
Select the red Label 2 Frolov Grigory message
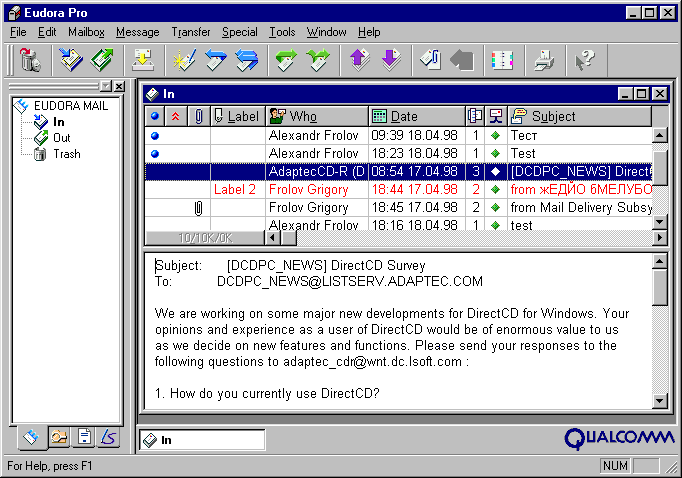coord(398,189)
